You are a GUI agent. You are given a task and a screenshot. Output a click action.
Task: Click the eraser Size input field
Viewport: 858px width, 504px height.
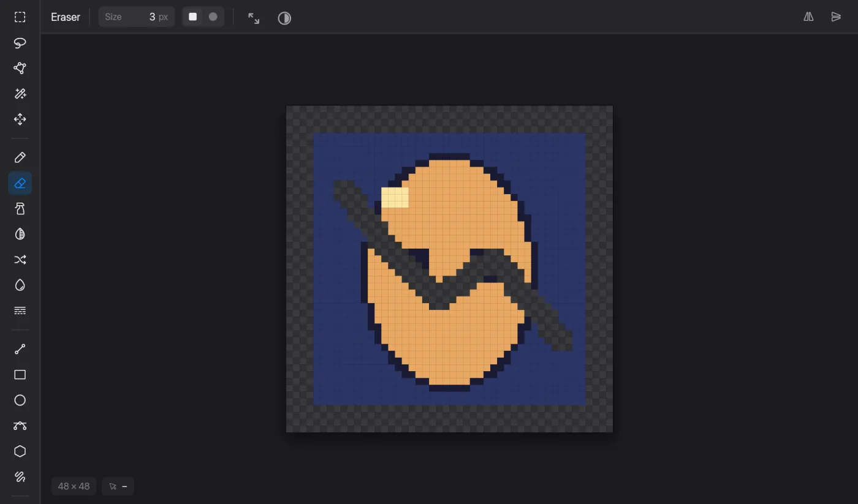137,17
